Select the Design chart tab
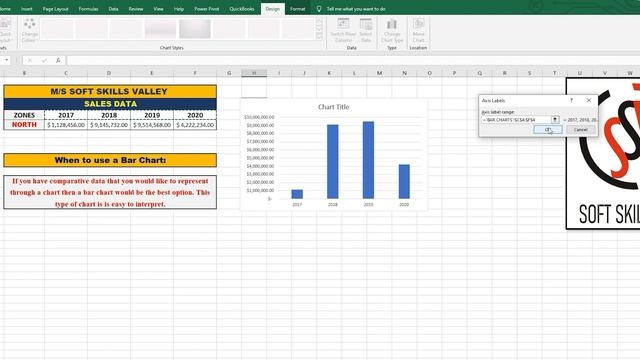The height and width of the screenshot is (360, 640). pos(273,9)
